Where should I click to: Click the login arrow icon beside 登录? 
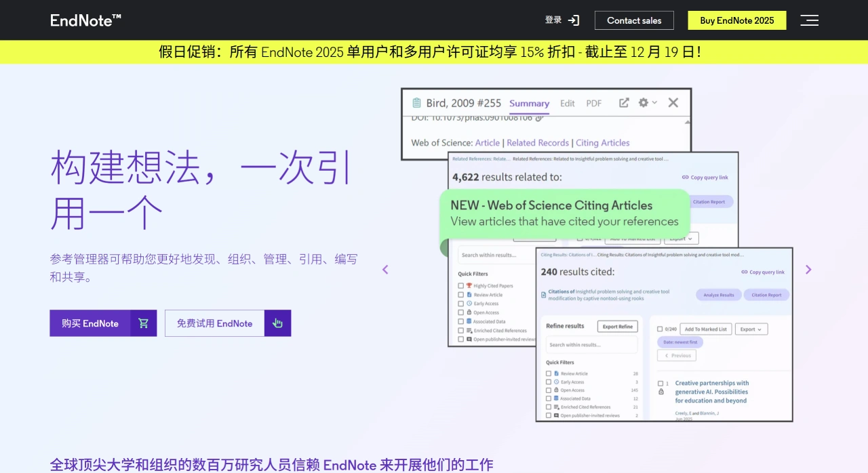coord(573,20)
